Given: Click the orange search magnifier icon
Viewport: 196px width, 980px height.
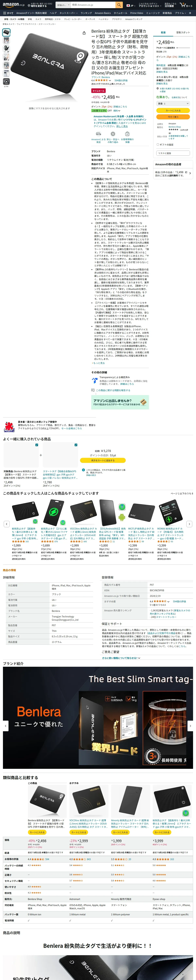Looking at the screenshot, I should (x=119, y=5).
